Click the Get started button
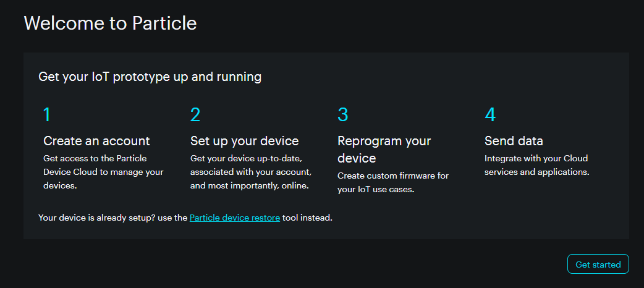The height and width of the screenshot is (288, 644). pyautogui.click(x=598, y=265)
